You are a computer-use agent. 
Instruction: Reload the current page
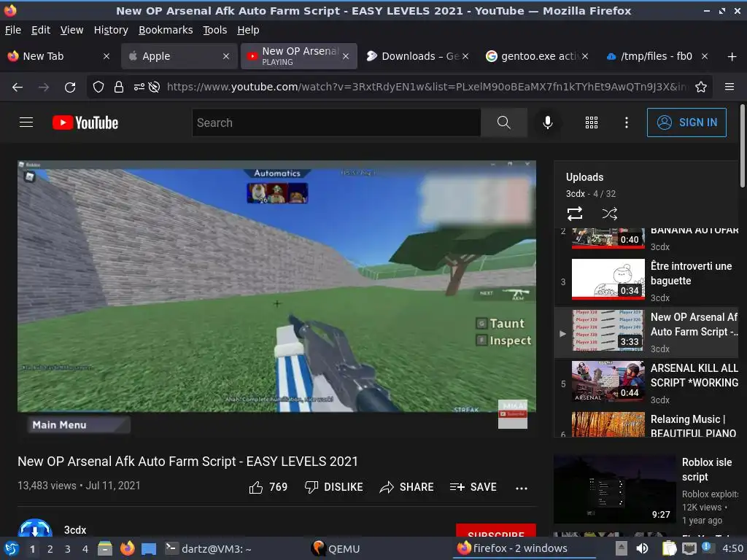pyautogui.click(x=70, y=87)
